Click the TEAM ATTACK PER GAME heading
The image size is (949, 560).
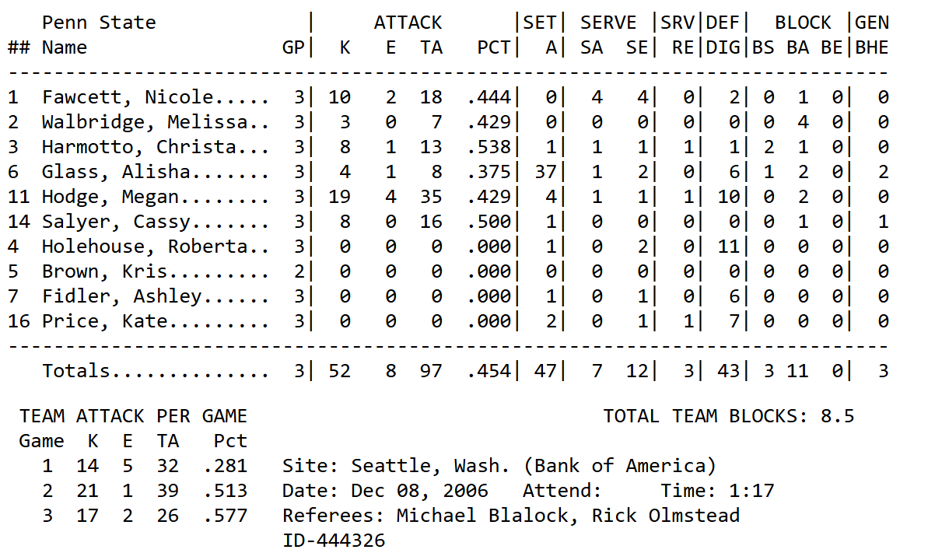[x=133, y=416]
